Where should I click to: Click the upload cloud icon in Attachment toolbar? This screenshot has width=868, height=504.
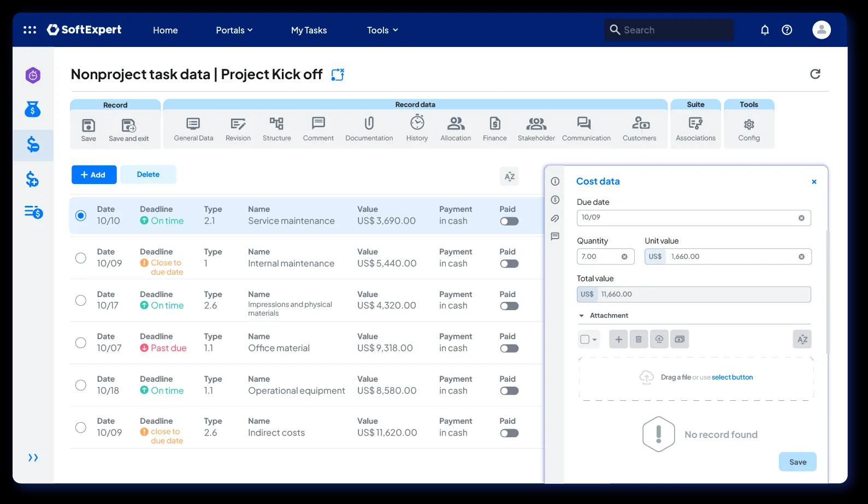[659, 339]
